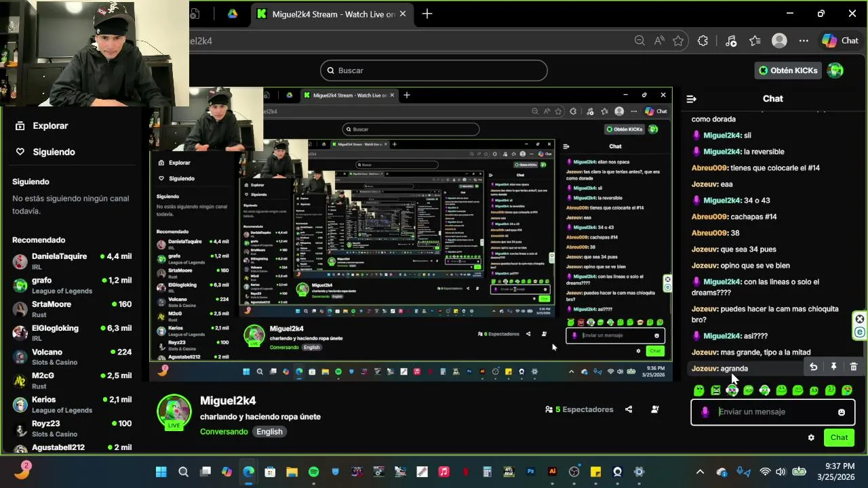Image resolution: width=868 pixels, height=488 pixels.
Task: Open chat settings gear beside the Chat button
Action: click(x=811, y=438)
